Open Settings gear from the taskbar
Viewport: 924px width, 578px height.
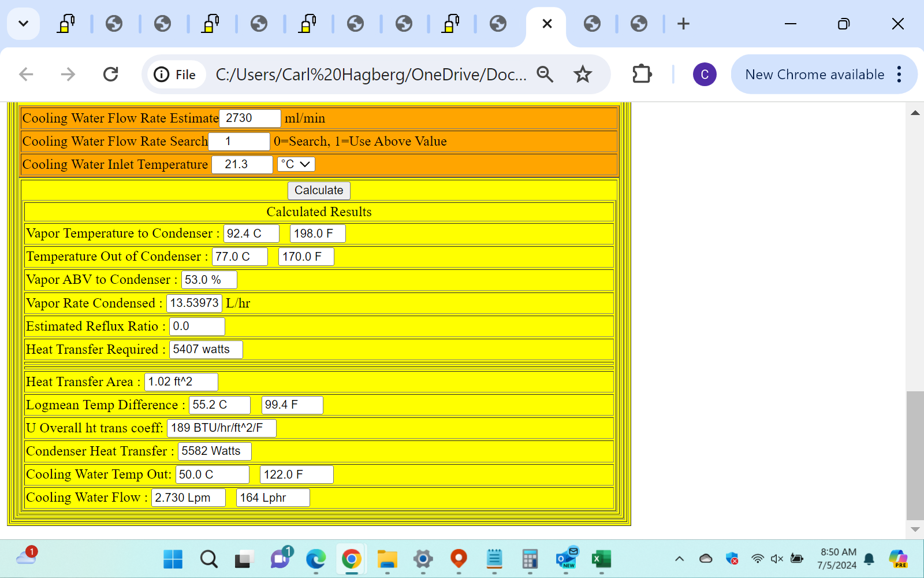coord(423,559)
